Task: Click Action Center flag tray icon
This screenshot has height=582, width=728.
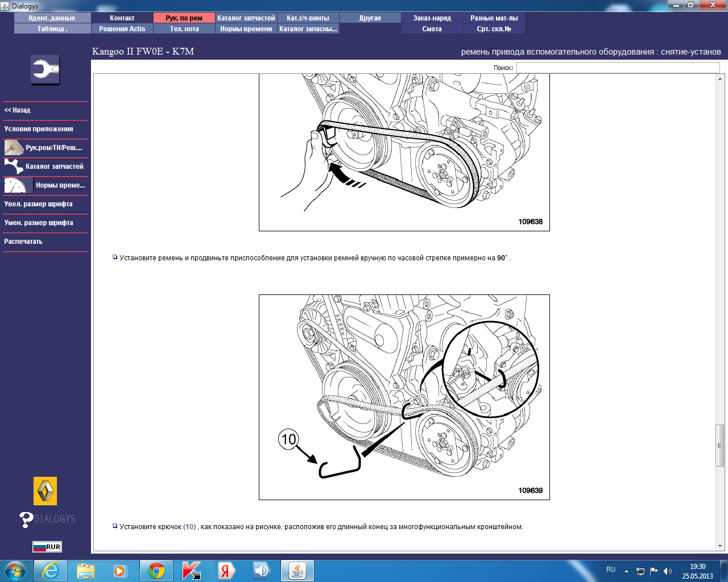Action: click(x=654, y=571)
